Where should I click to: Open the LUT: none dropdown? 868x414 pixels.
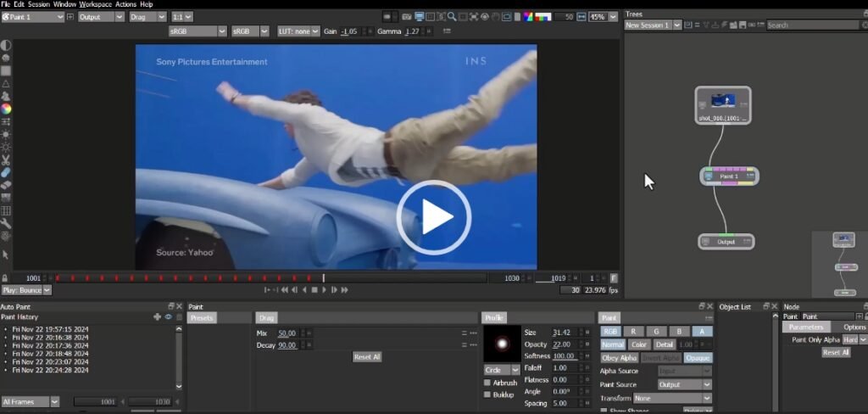coord(299,31)
